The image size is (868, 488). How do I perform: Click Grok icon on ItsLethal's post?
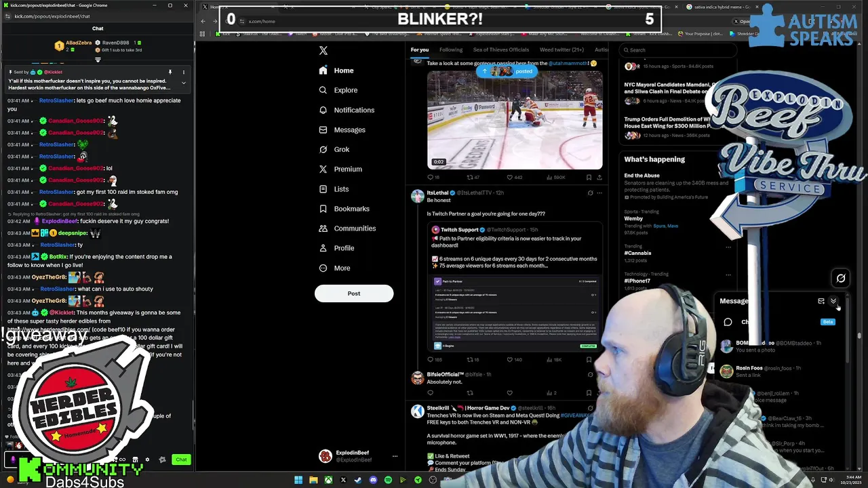[x=590, y=192]
